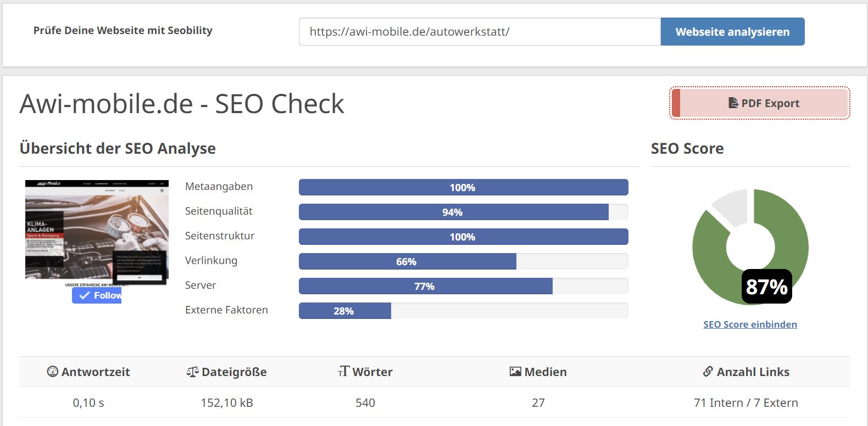Focus the website URL input field
868x426 pixels.
coord(480,31)
